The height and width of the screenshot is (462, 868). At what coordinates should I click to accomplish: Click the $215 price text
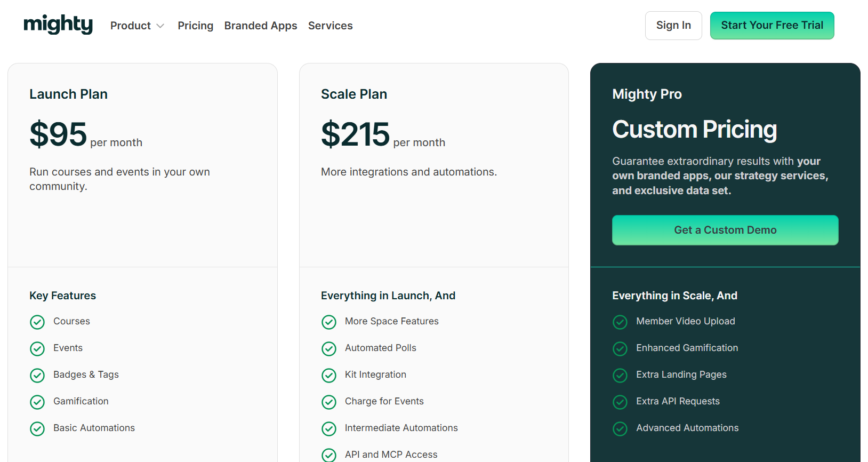click(x=355, y=134)
